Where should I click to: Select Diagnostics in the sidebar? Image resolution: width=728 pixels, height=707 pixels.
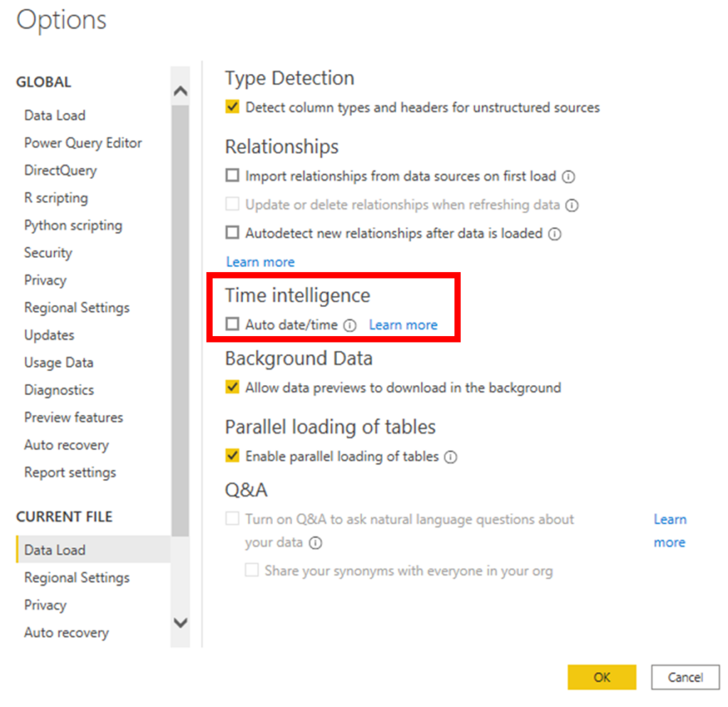[x=59, y=390]
